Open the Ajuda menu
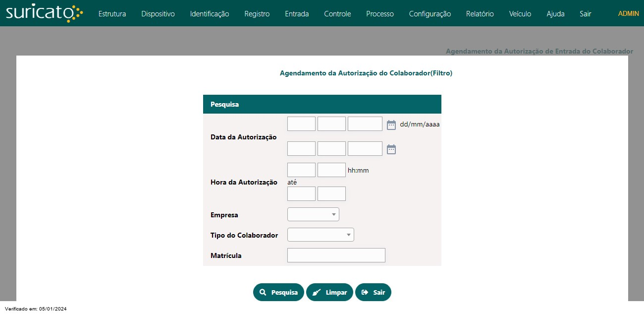 coord(555,14)
